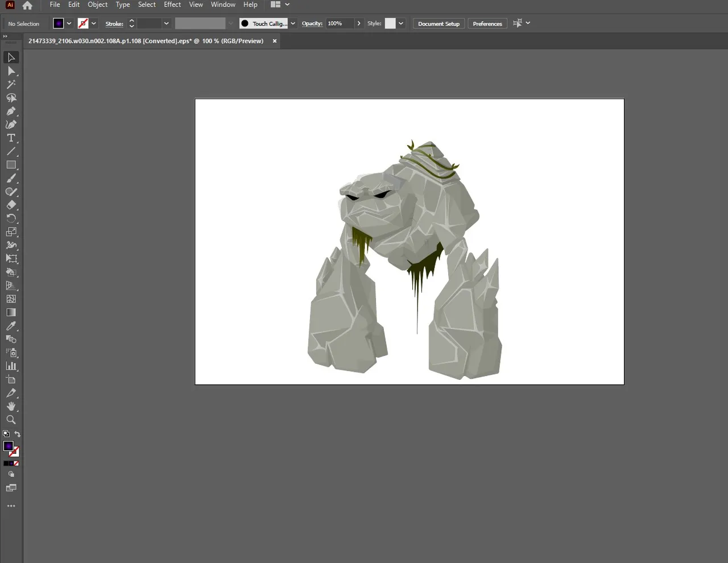
Task: Select the Line Segment tool
Action: [x=11, y=151]
